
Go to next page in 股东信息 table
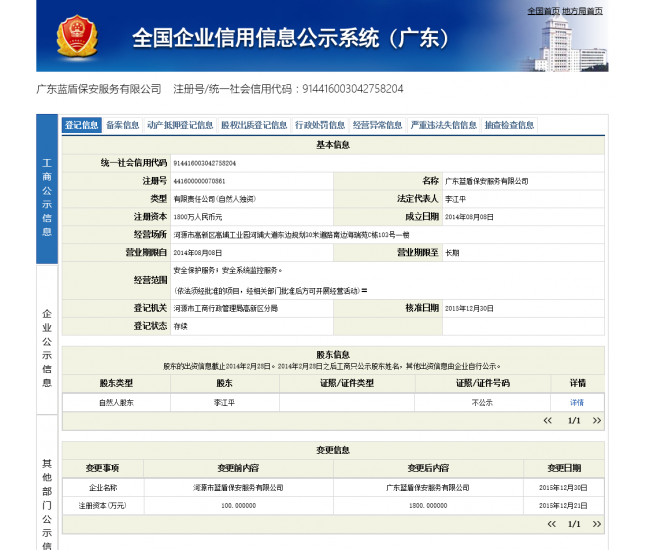click(x=597, y=421)
